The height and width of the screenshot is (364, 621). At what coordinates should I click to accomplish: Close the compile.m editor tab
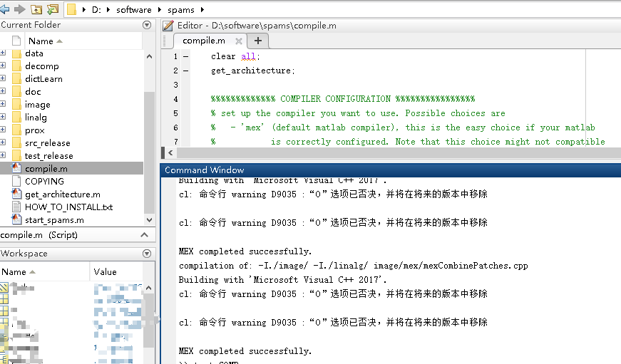tap(238, 41)
